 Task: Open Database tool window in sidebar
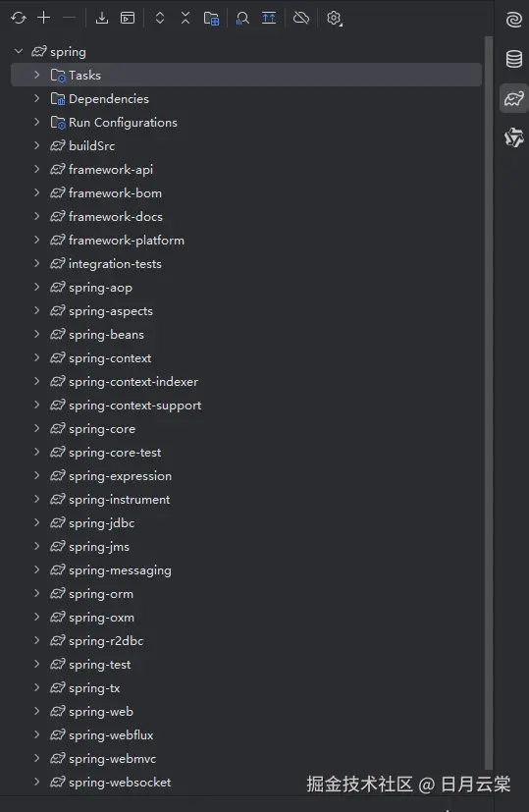tap(514, 59)
